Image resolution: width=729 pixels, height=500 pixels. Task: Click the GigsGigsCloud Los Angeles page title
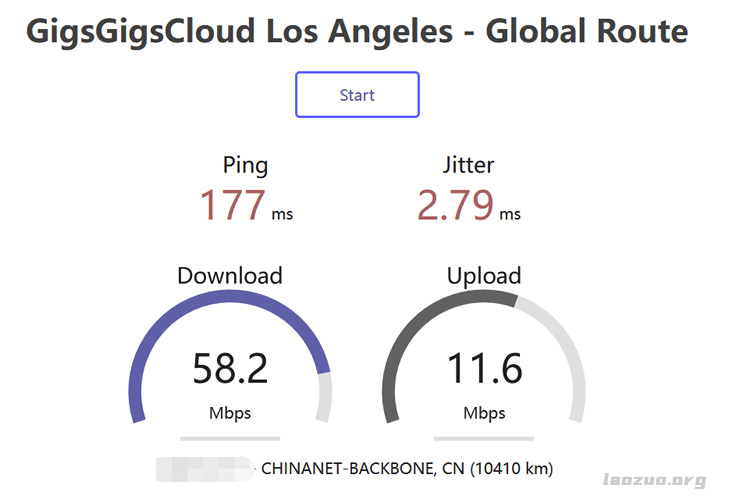click(x=357, y=31)
